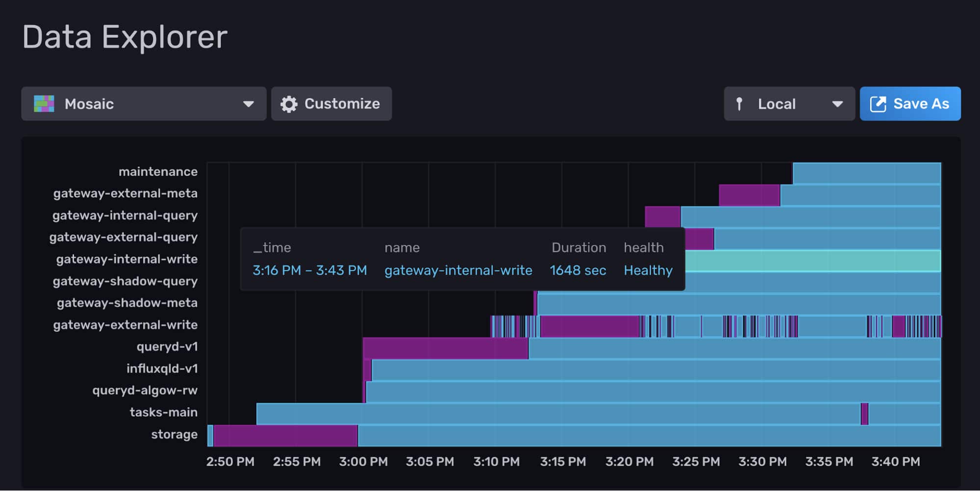Click the Save As export icon
The image size is (980, 491).
(878, 104)
